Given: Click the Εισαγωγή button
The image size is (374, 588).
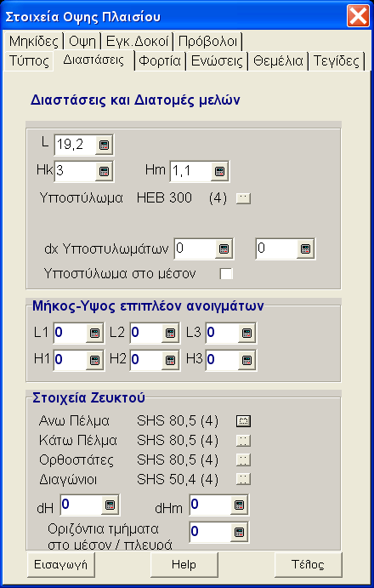Looking at the screenshot, I should click(60, 564).
